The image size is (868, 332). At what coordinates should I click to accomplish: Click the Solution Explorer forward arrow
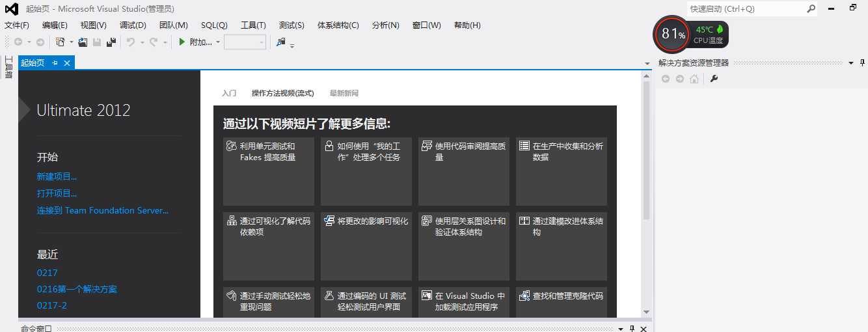click(x=680, y=79)
